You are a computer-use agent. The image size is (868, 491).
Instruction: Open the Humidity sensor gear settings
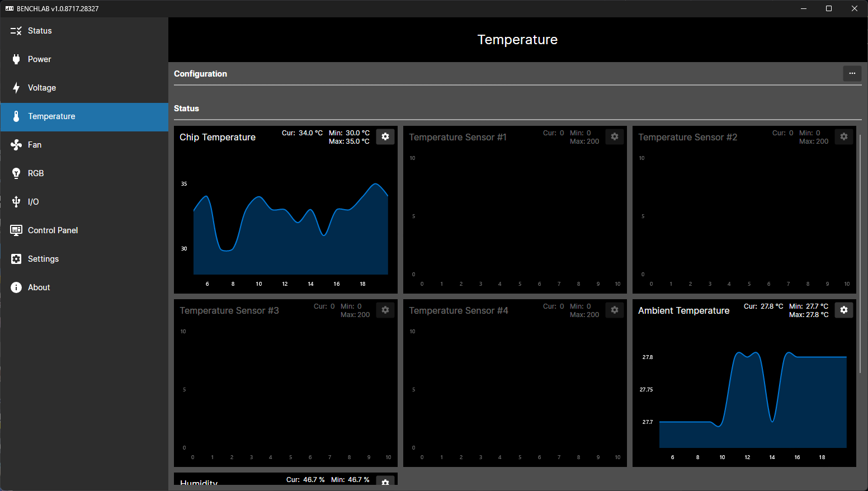(385, 483)
